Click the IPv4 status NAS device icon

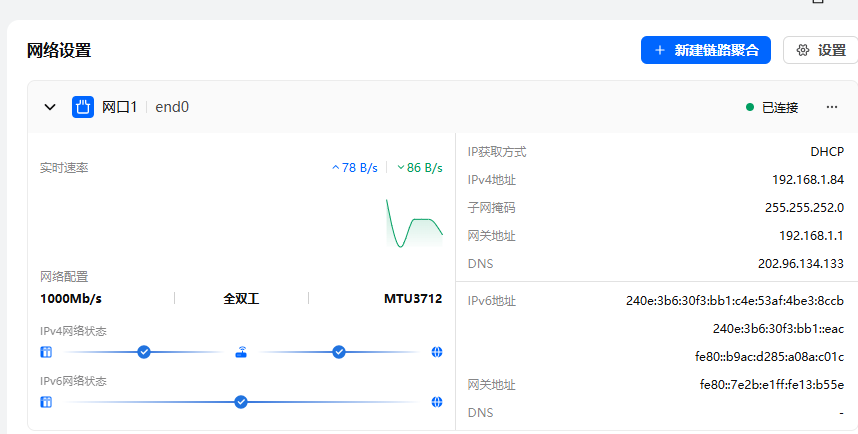(x=45, y=352)
